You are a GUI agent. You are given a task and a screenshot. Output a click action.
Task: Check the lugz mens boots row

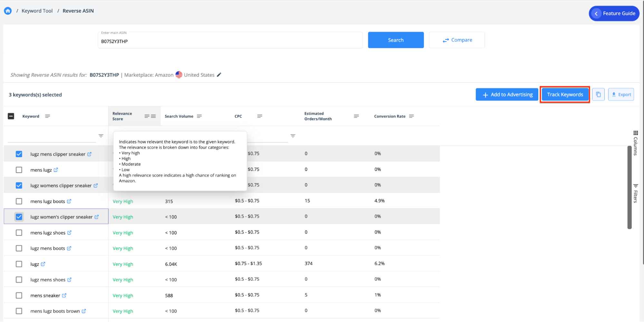(19, 248)
